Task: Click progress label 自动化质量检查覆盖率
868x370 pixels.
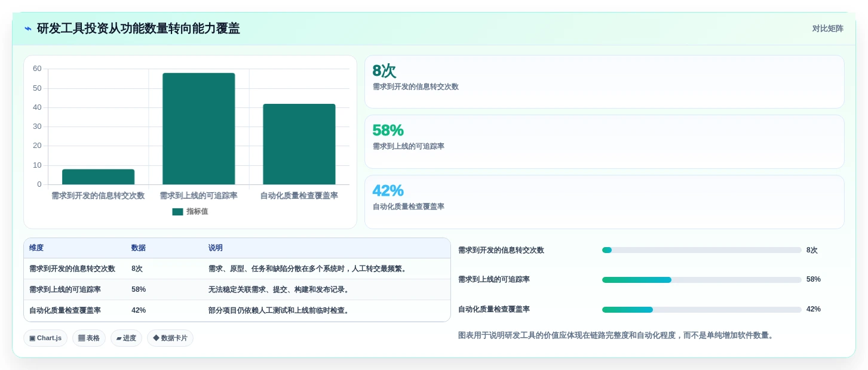Action: click(494, 309)
